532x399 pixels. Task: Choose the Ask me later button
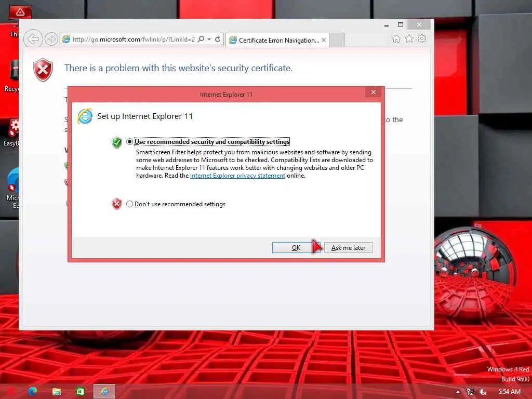pyautogui.click(x=348, y=248)
